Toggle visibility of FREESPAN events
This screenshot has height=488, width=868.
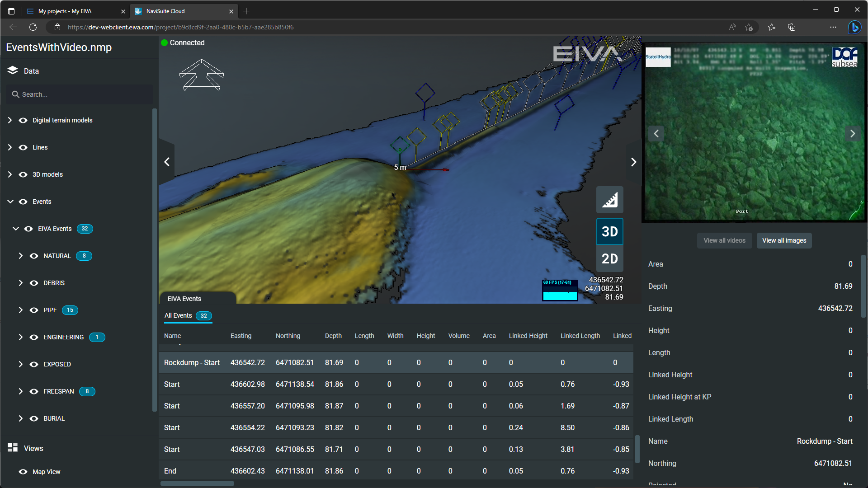click(x=34, y=391)
